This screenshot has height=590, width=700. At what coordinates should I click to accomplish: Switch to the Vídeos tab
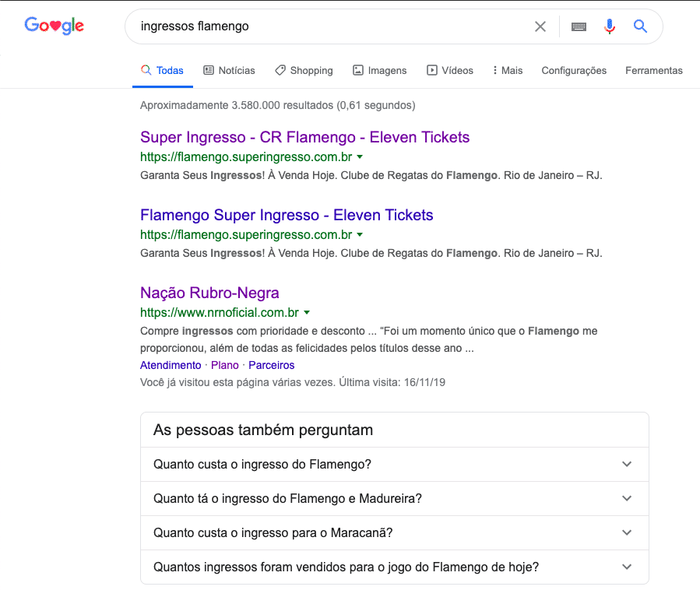coord(450,71)
